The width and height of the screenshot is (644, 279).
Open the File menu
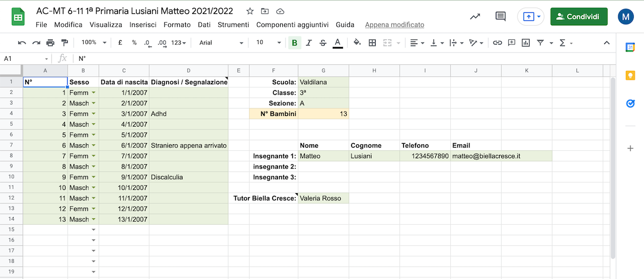(x=41, y=25)
